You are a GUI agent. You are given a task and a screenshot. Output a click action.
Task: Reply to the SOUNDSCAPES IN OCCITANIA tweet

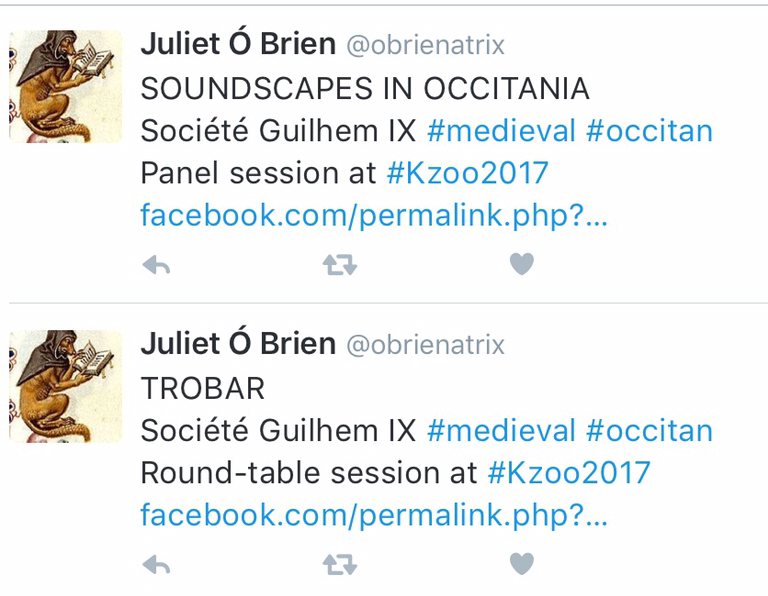tap(156, 265)
